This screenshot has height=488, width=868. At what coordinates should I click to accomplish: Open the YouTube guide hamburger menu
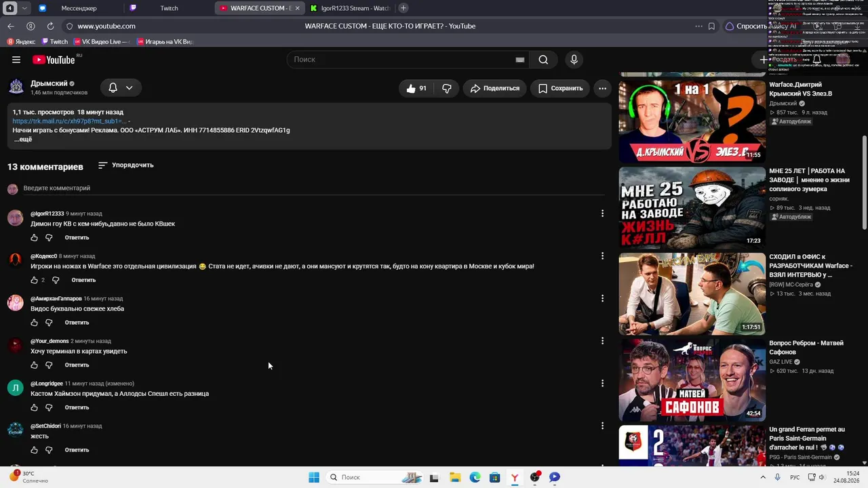click(16, 60)
